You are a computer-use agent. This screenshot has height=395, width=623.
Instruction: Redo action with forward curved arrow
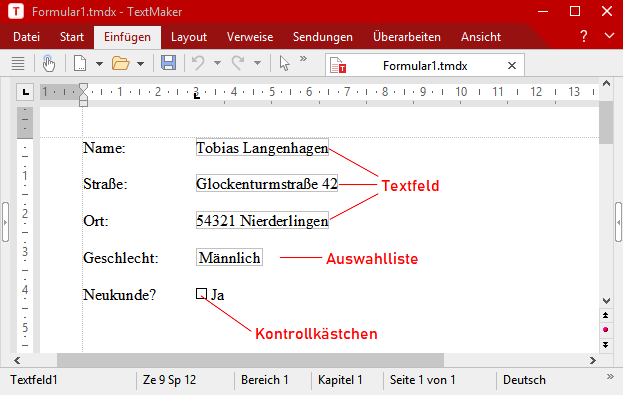[x=238, y=63]
